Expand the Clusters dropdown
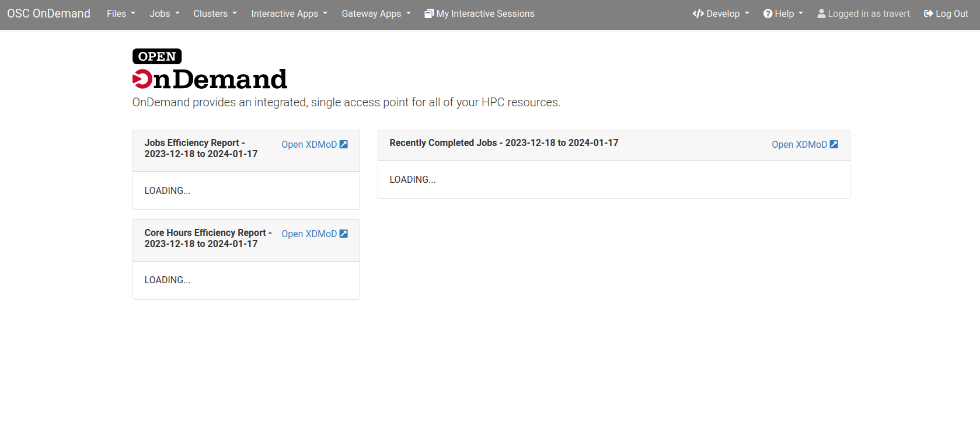 [x=215, y=13]
